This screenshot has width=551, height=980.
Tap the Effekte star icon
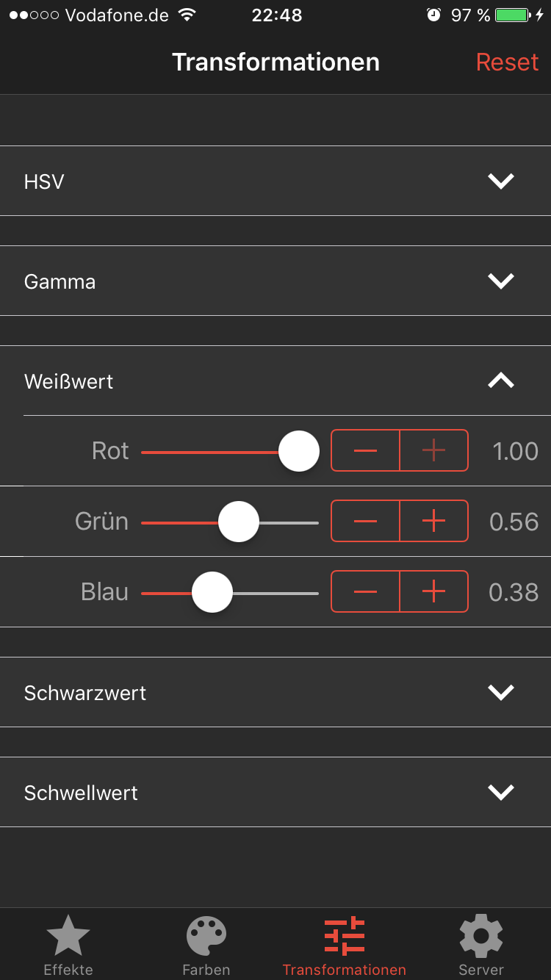[68, 936]
